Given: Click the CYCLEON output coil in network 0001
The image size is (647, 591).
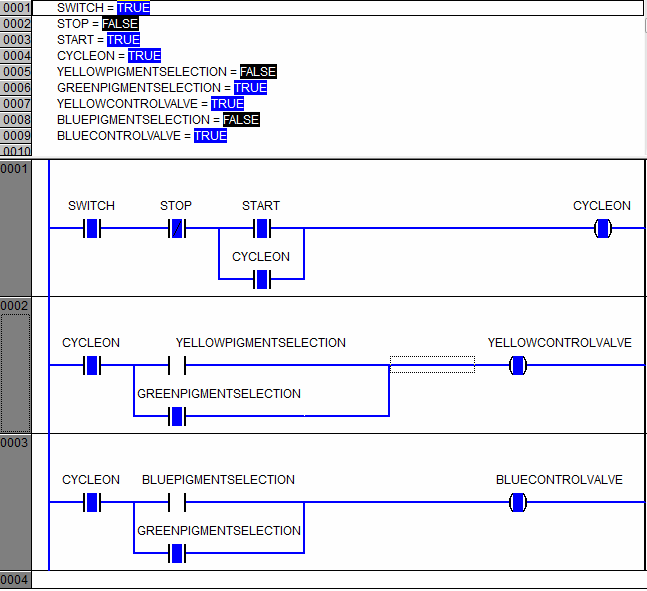Looking at the screenshot, I should tap(603, 228).
